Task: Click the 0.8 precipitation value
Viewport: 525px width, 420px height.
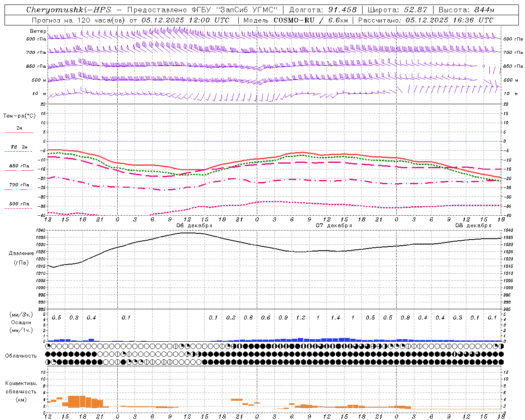Action: pos(405,317)
